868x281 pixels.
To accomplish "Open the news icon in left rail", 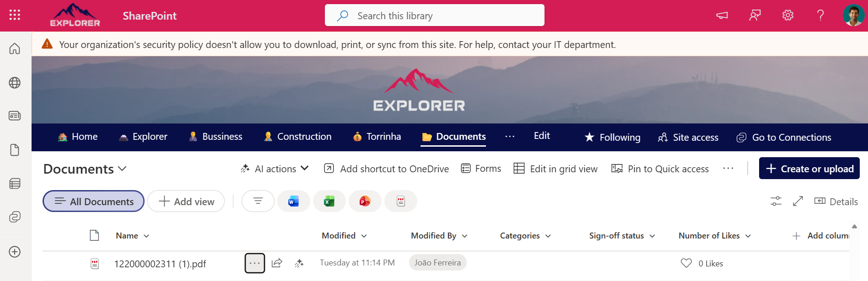I will [x=15, y=116].
